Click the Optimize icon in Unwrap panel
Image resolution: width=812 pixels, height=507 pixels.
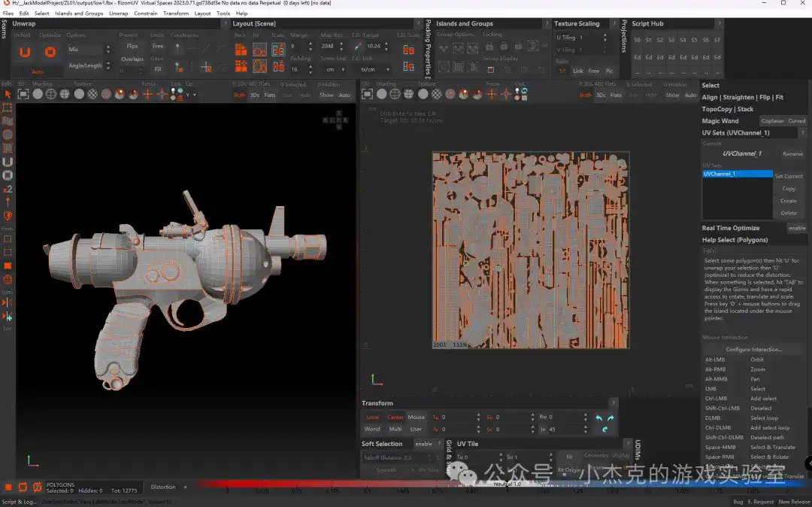tap(50, 52)
